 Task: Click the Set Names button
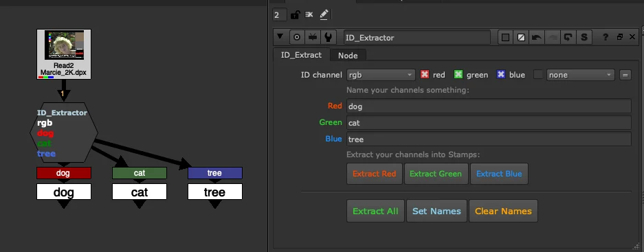point(436,211)
